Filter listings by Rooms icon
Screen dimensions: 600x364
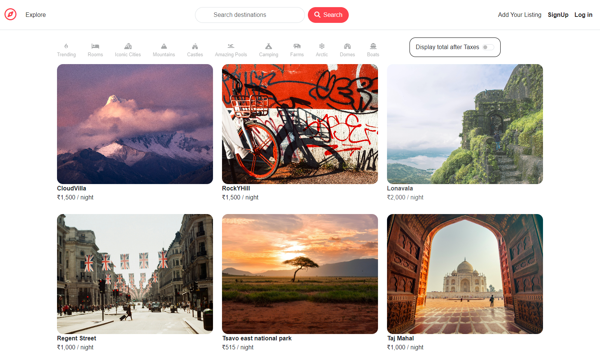pyautogui.click(x=95, y=46)
